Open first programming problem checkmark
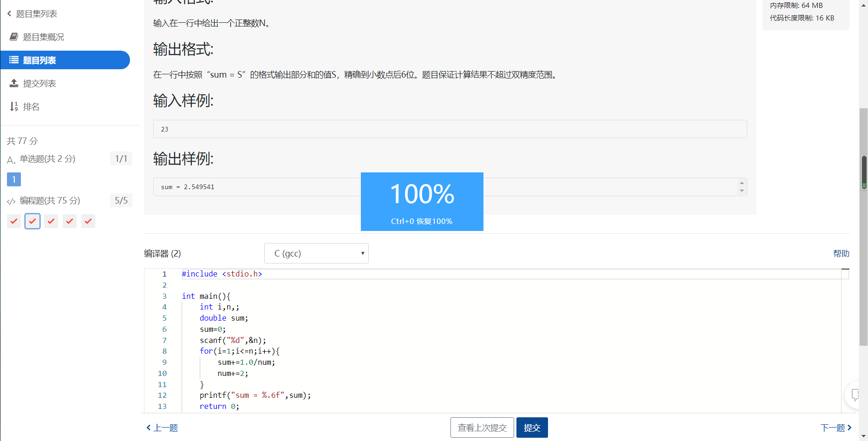This screenshot has width=868, height=441. 14,221
